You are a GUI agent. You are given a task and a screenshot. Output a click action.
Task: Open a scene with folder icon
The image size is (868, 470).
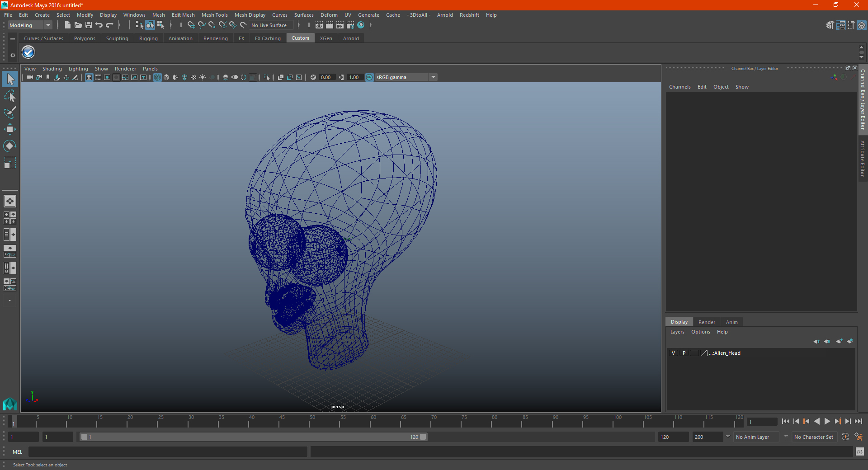coord(78,25)
